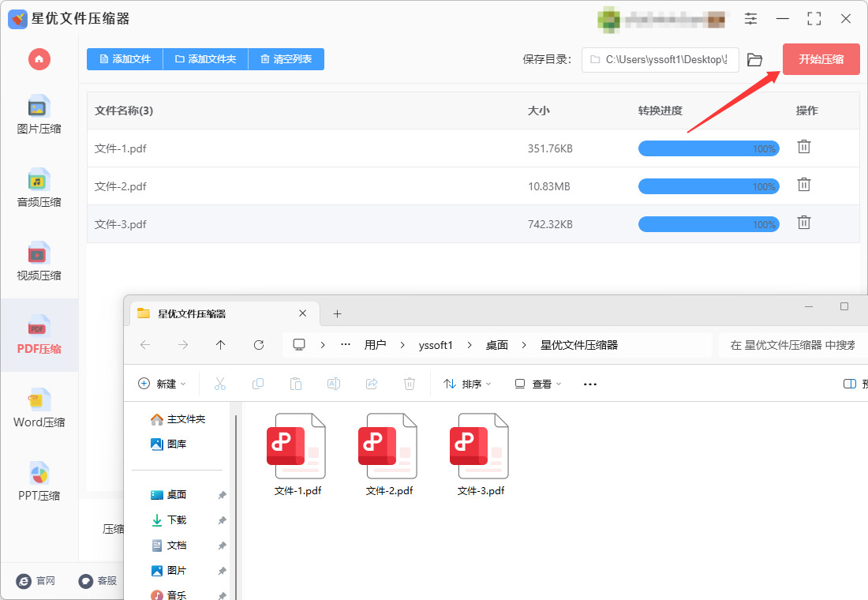Screen dimensions: 868x600
Task: Select the 文件-2.pdf thumbnail in Explorer
Action: pyautogui.click(x=389, y=454)
